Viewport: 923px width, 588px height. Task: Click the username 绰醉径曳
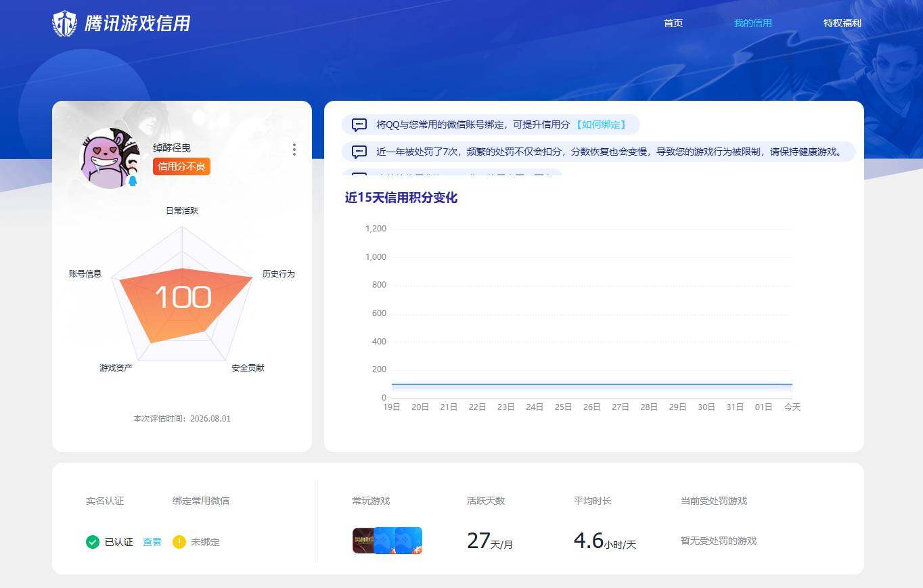tap(172, 148)
